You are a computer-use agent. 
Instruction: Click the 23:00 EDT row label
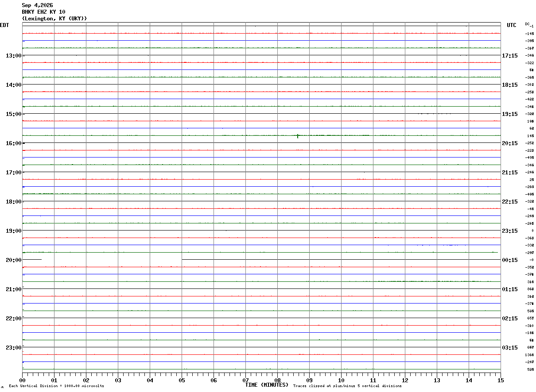13,348
